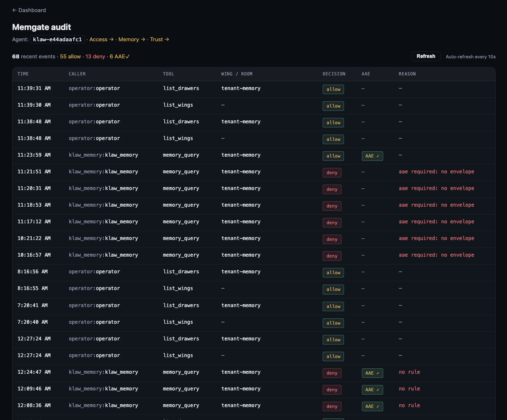Filter by the 55 allow count

click(70, 56)
